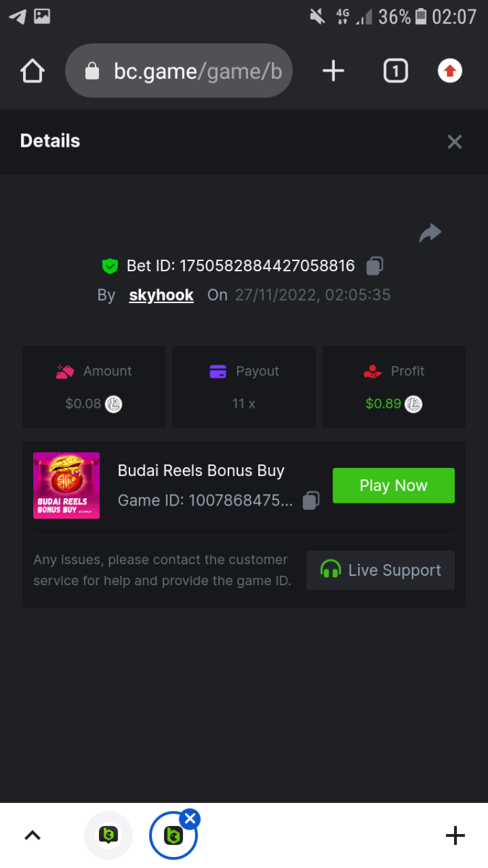This screenshot has width=488, height=868.
Task: Click the Budai Reels Bonus Buy title
Action: coord(201,471)
